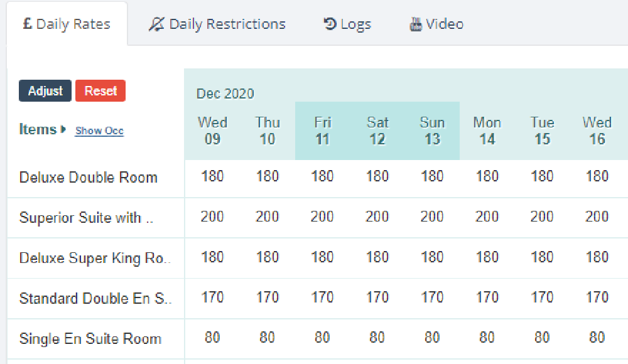The image size is (628, 364).
Task: Click the video camera icon
Action: coord(415,24)
